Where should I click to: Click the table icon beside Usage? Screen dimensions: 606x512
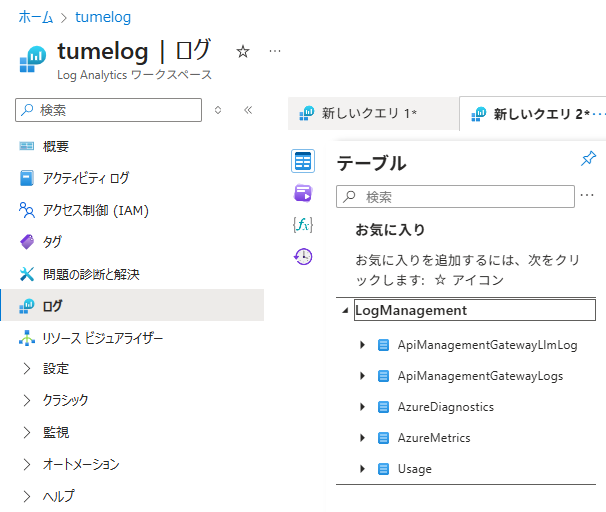click(x=383, y=469)
